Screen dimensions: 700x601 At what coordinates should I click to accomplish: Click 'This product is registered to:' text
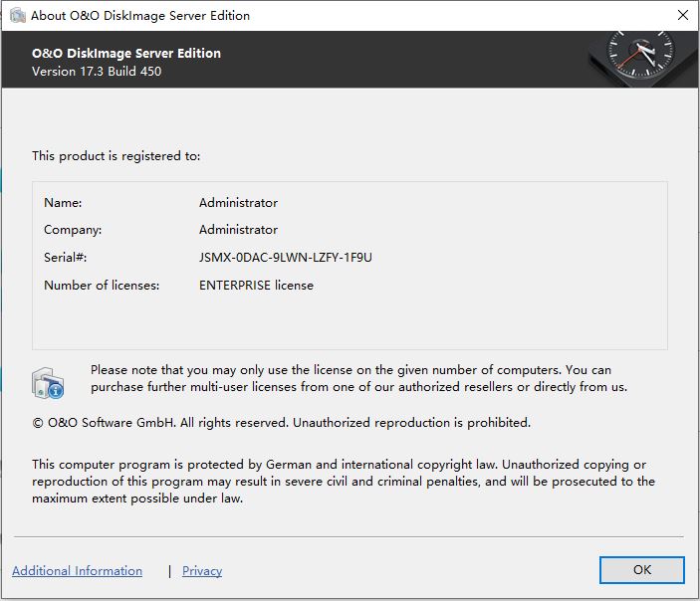coord(117,155)
